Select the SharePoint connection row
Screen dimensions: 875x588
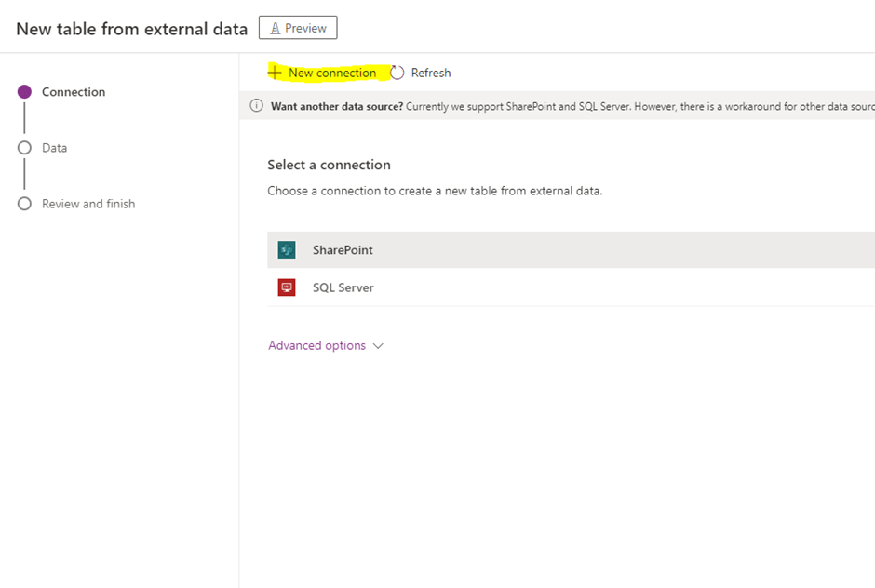(x=559, y=250)
